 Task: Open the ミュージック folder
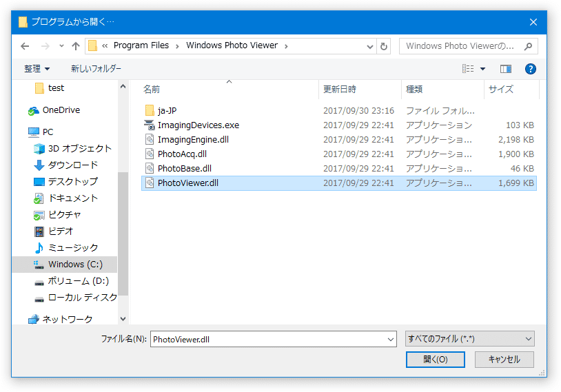[66, 247]
